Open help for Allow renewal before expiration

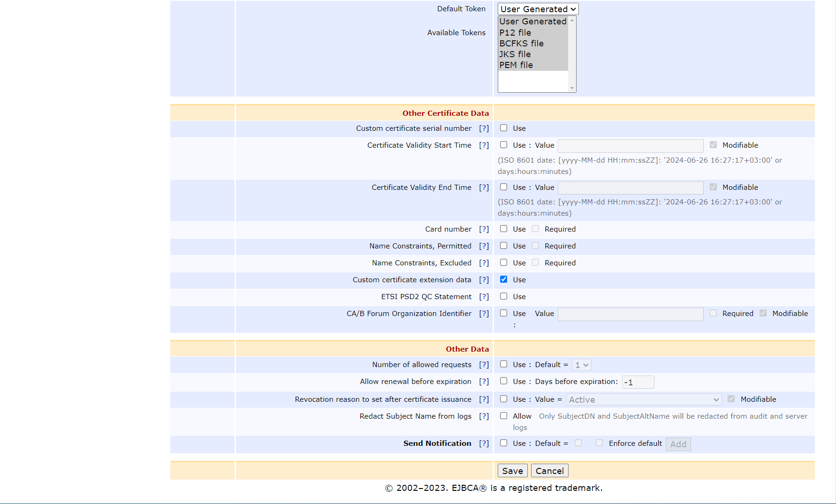484,382
